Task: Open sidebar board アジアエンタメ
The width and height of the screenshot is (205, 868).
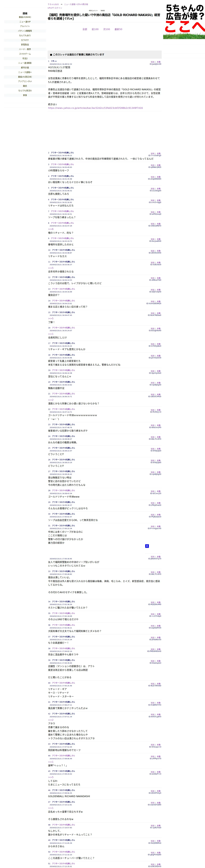Action: 25,81
